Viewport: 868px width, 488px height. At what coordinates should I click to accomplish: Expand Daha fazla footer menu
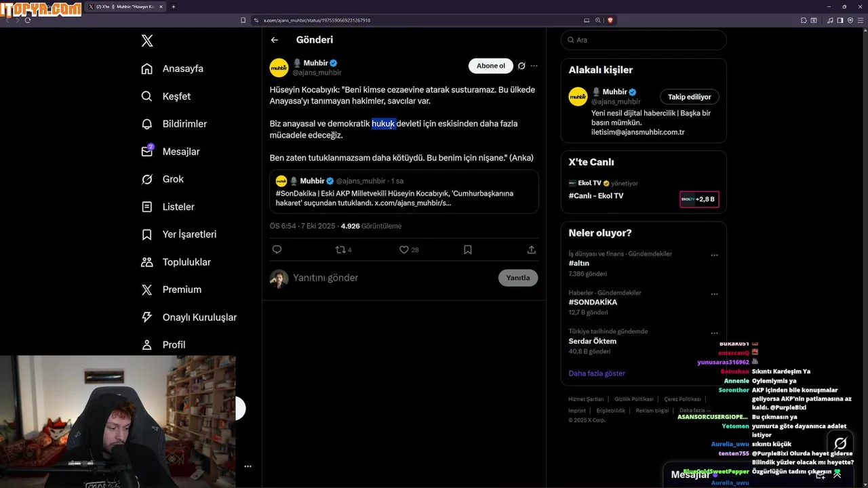[695, 410]
